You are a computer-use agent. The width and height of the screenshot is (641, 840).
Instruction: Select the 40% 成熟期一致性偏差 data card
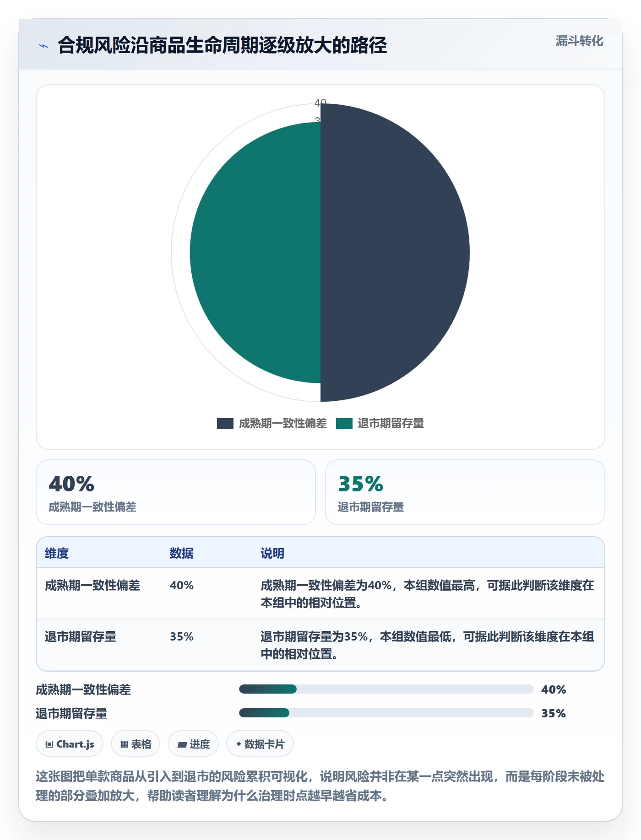176,492
